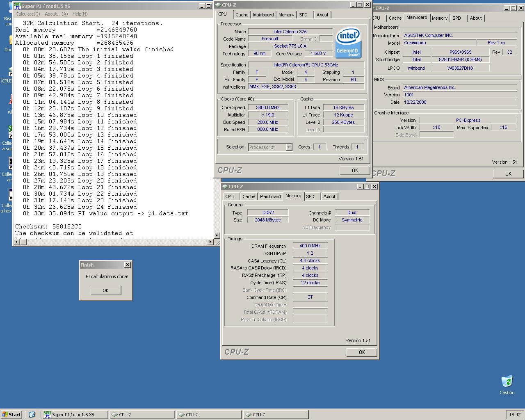Open the About menu in Super PI

click(56, 14)
